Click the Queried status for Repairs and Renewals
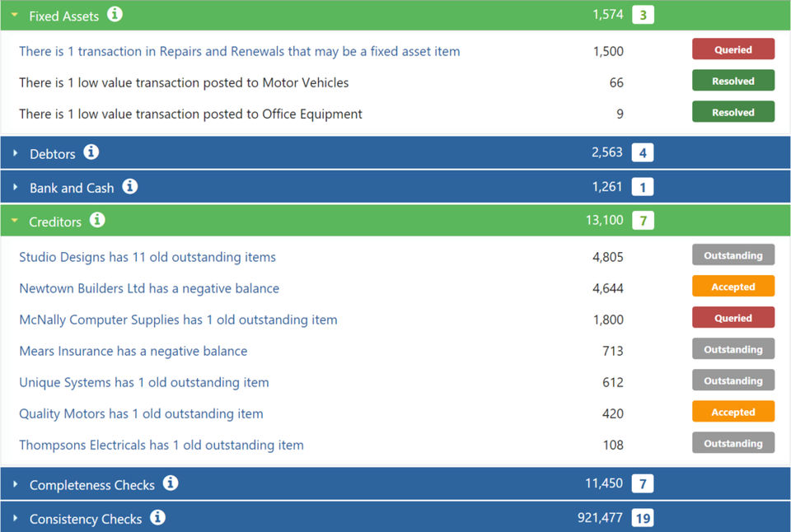This screenshot has width=791, height=532. pyautogui.click(x=732, y=49)
